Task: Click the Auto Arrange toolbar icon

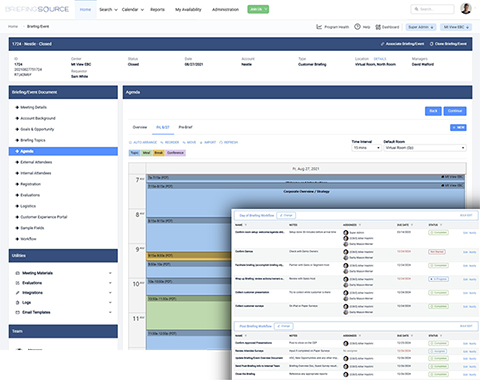Action: (x=130, y=142)
